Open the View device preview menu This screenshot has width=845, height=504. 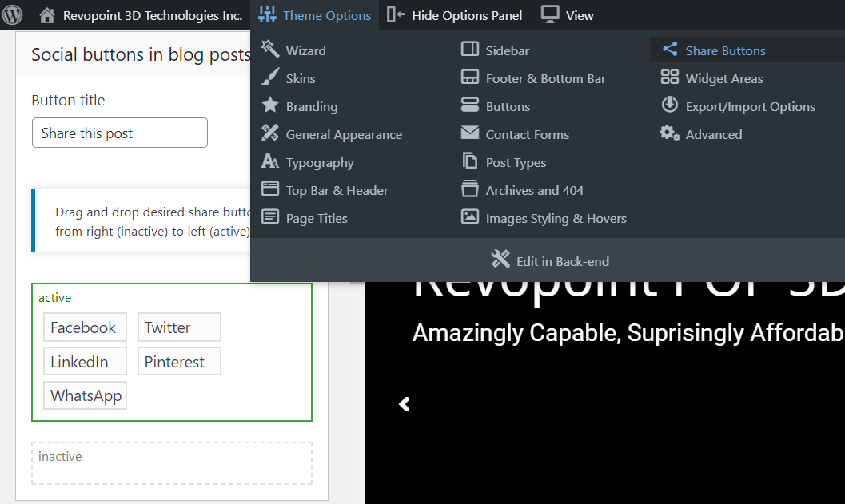tap(567, 15)
